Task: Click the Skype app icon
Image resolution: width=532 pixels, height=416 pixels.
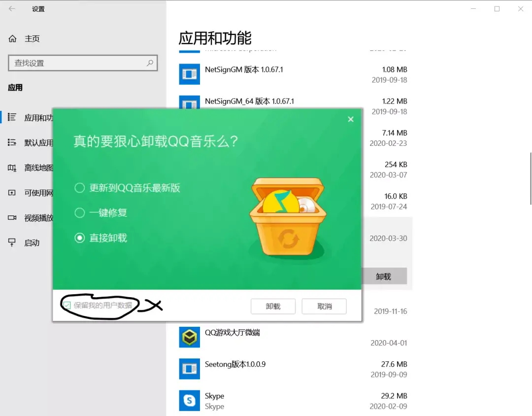Action: tap(189, 401)
